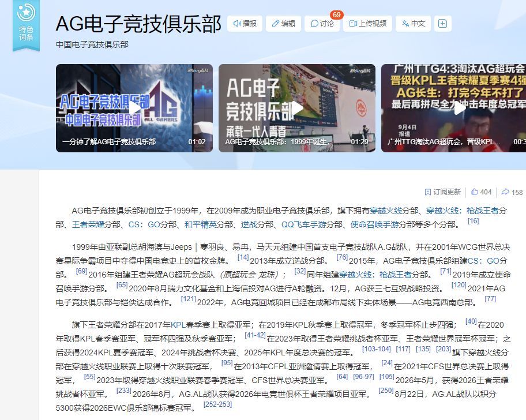Click 订阅更新 subscribe to updates

443,192
